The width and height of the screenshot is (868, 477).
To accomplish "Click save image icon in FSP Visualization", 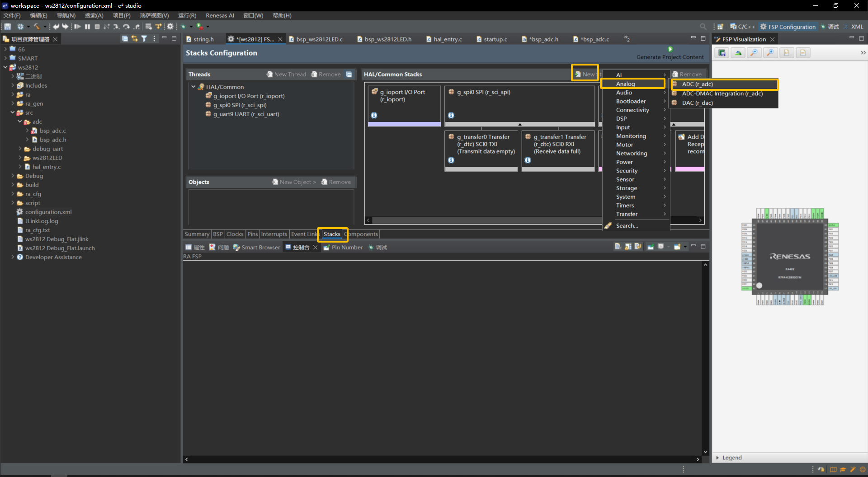I will click(722, 53).
